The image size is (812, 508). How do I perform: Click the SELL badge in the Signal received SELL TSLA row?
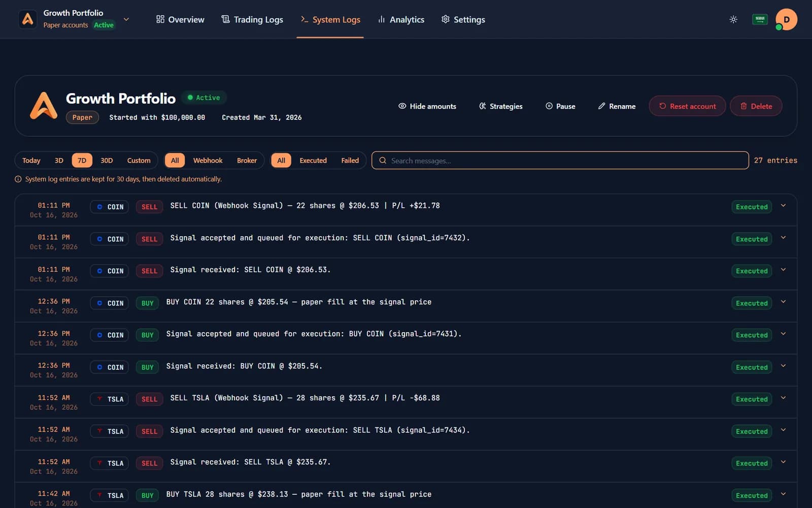coord(149,463)
